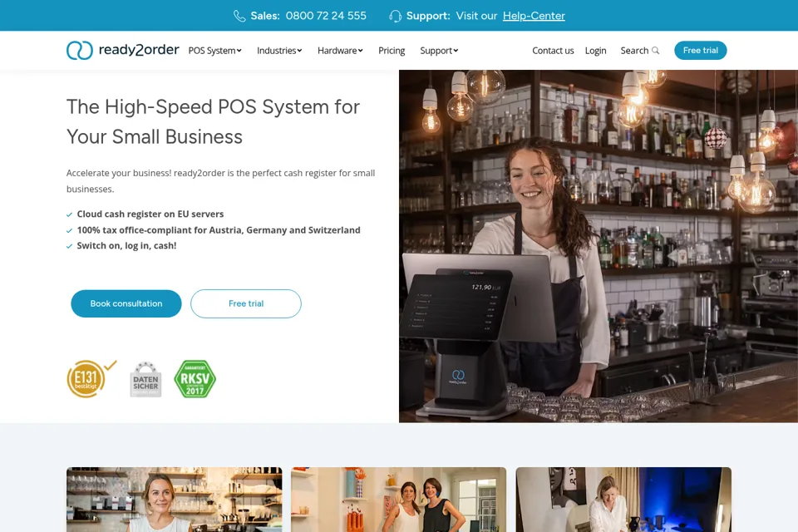Click 'Switch on, log in, cash!' text
The width and height of the screenshot is (798, 532).
tap(126, 245)
